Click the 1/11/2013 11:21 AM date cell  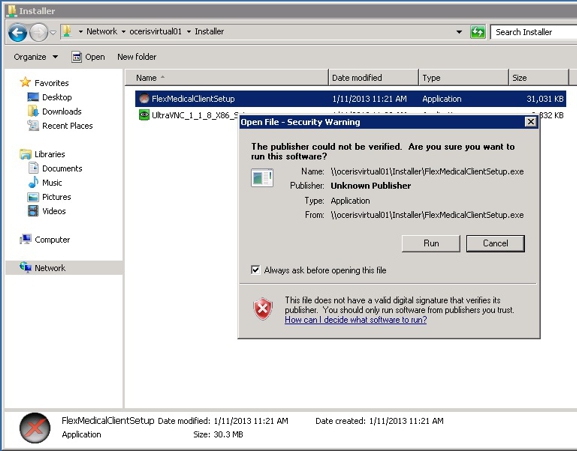pos(369,99)
